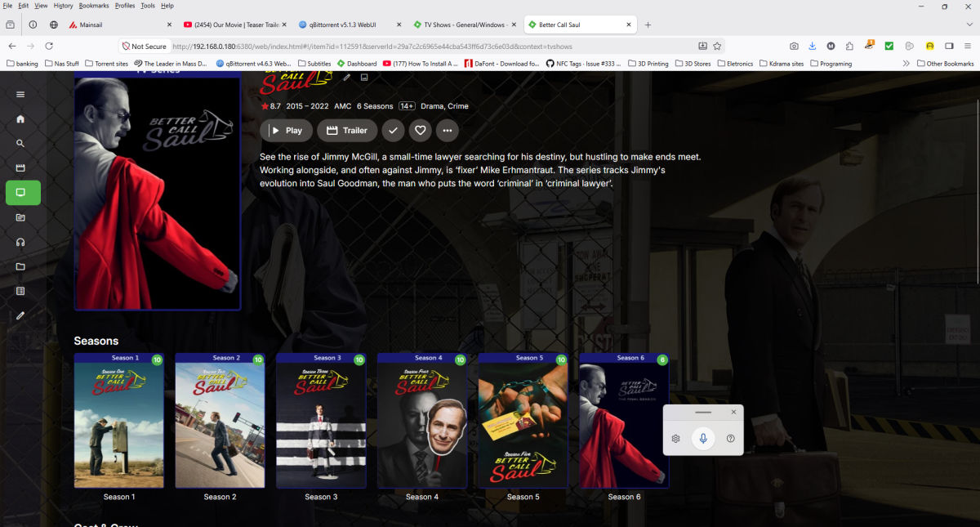The image size is (980, 527).
Task: Click the voice typing microphone button
Action: (703, 439)
